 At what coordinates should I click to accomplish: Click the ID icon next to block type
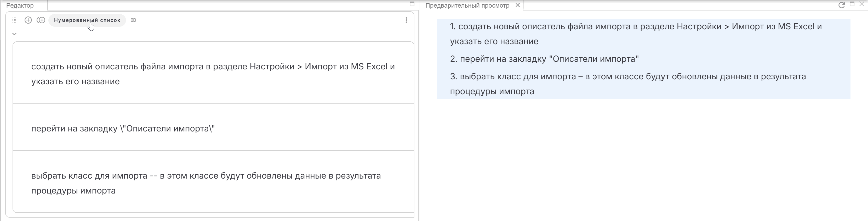coord(133,20)
